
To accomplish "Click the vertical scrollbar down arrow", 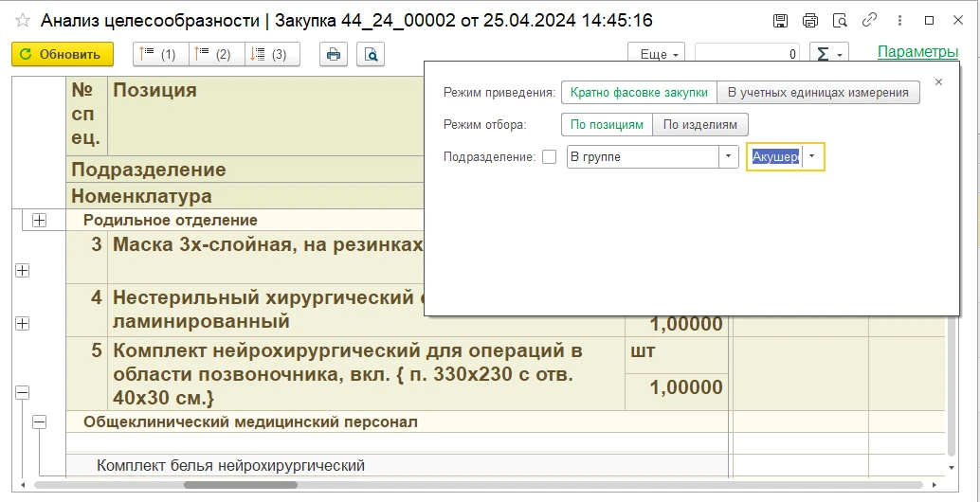I will 952,467.
